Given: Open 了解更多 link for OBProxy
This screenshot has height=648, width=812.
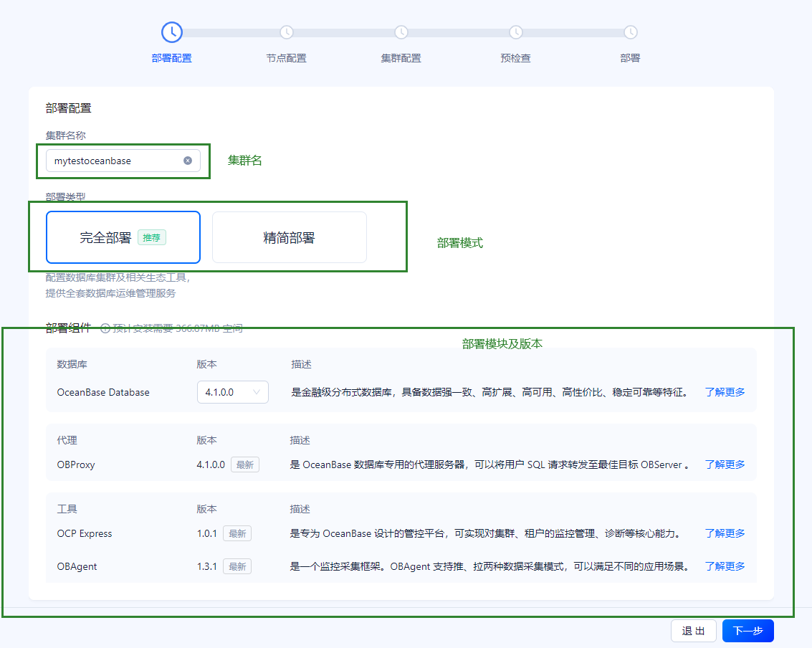Looking at the screenshot, I should tap(725, 464).
